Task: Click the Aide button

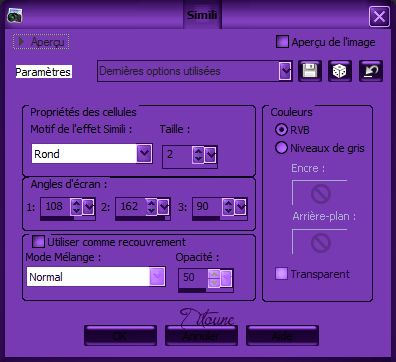Action: point(282,335)
